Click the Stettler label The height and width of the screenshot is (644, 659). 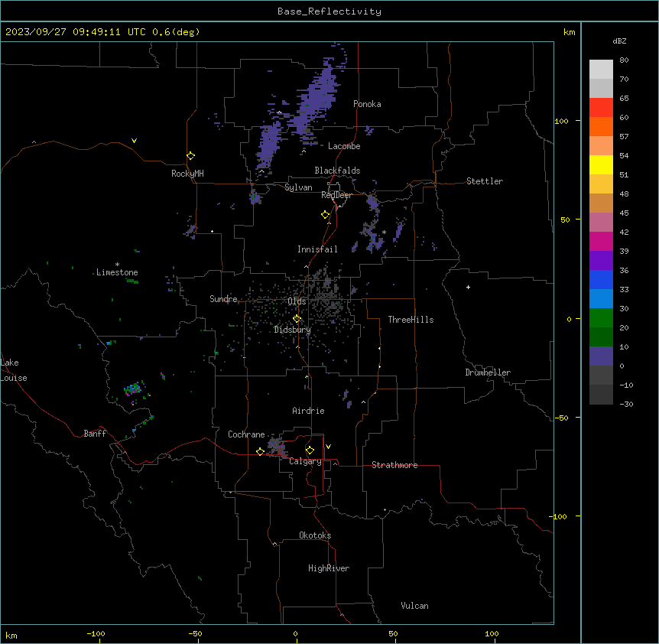[485, 181]
